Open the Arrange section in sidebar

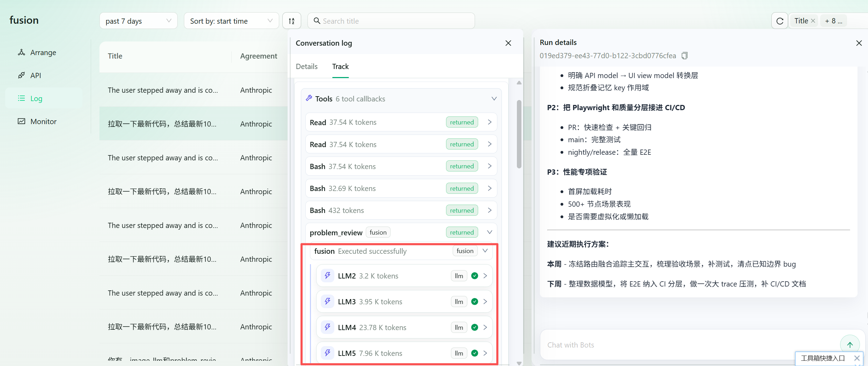pyautogui.click(x=43, y=52)
